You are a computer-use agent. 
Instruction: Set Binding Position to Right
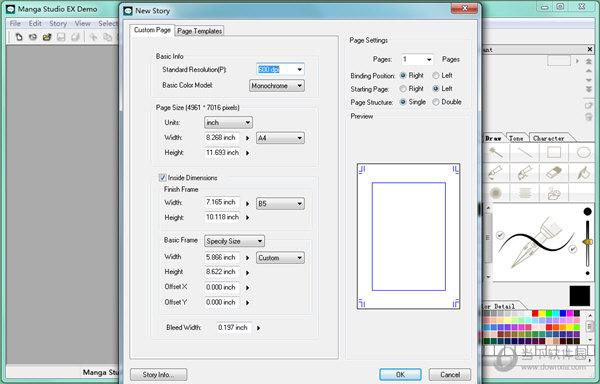pos(403,75)
